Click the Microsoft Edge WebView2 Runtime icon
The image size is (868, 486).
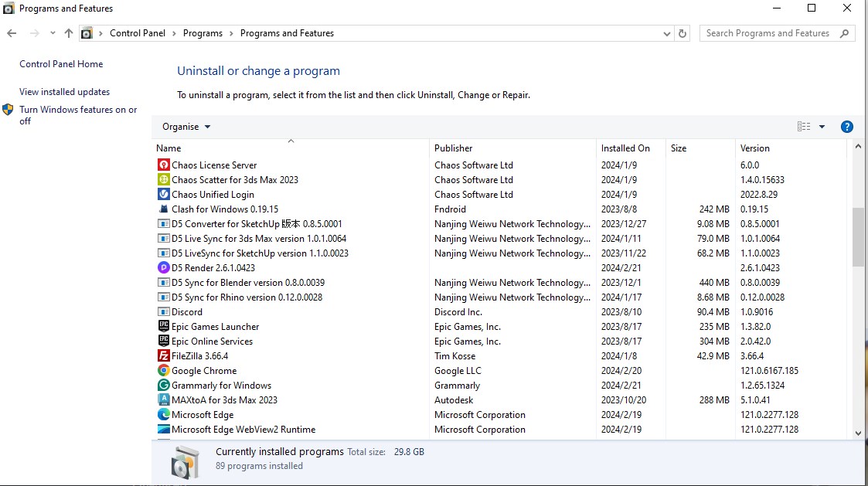pos(163,429)
